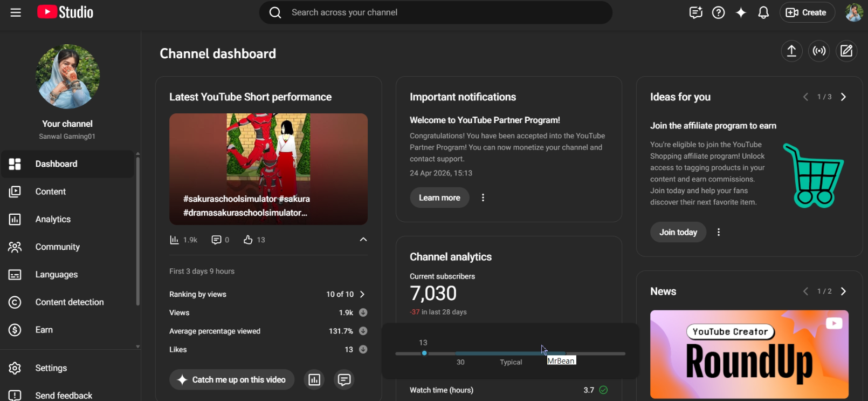Image resolution: width=868 pixels, height=401 pixels.
Task: Click the Sanwal Gaming01 channel name
Action: point(67,137)
